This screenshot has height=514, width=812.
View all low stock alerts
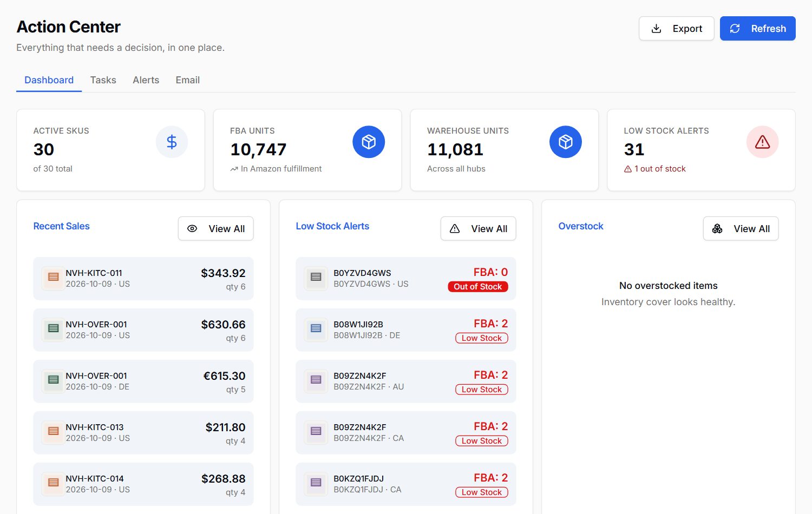pos(478,229)
